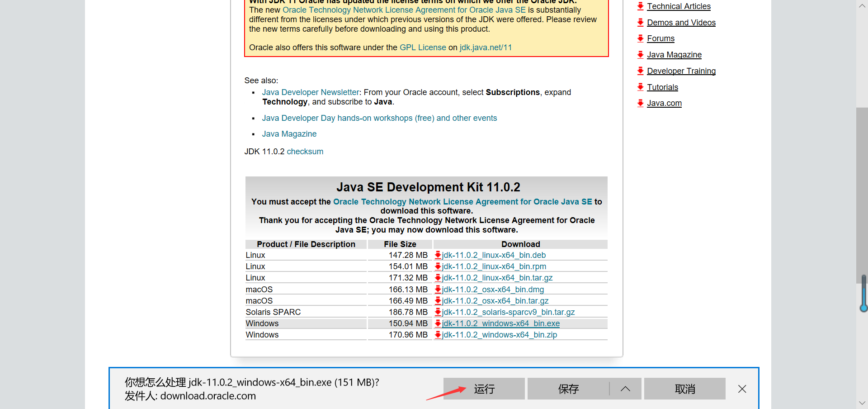Open Java Magazine link under See also
This screenshot has width=868, height=409.
tap(289, 134)
